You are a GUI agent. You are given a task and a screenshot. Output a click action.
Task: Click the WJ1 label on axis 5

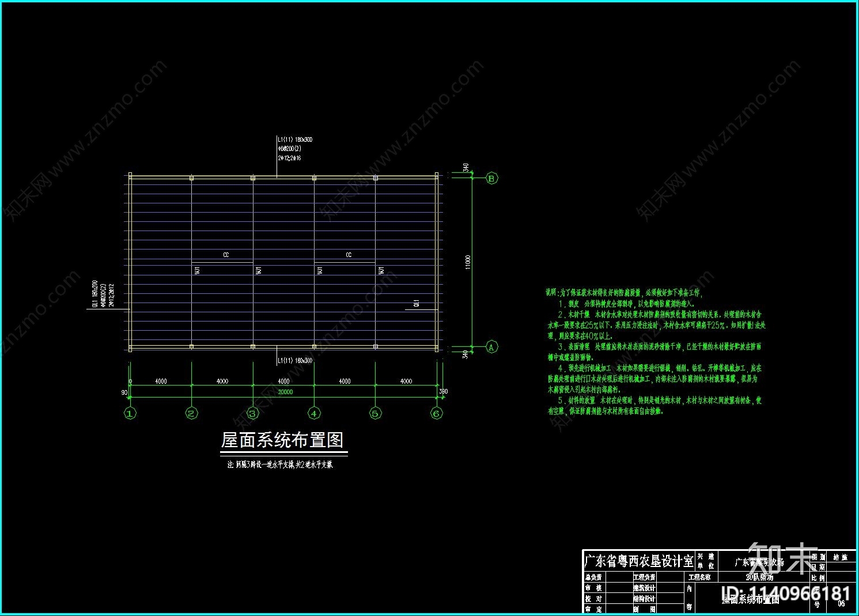pos(381,270)
